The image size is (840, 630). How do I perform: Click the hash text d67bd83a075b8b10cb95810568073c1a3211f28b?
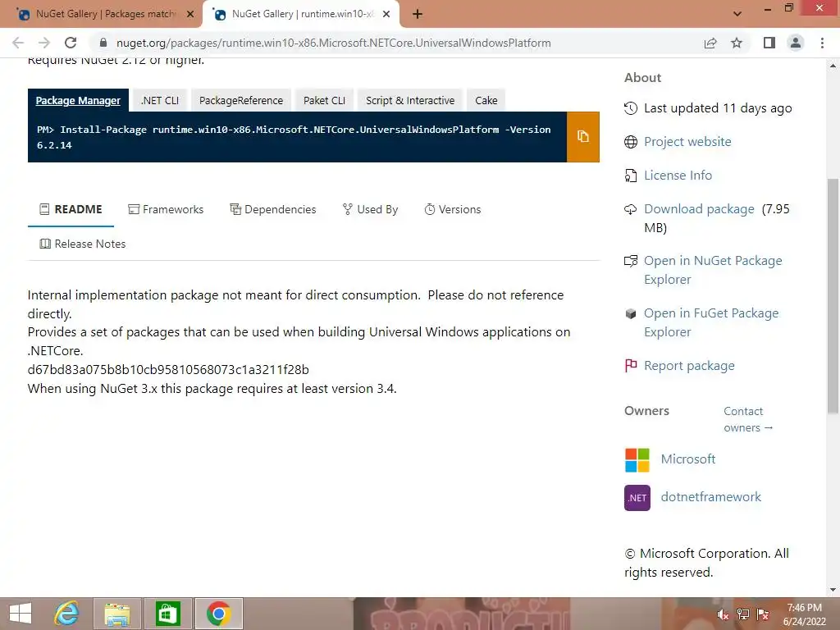tap(168, 370)
